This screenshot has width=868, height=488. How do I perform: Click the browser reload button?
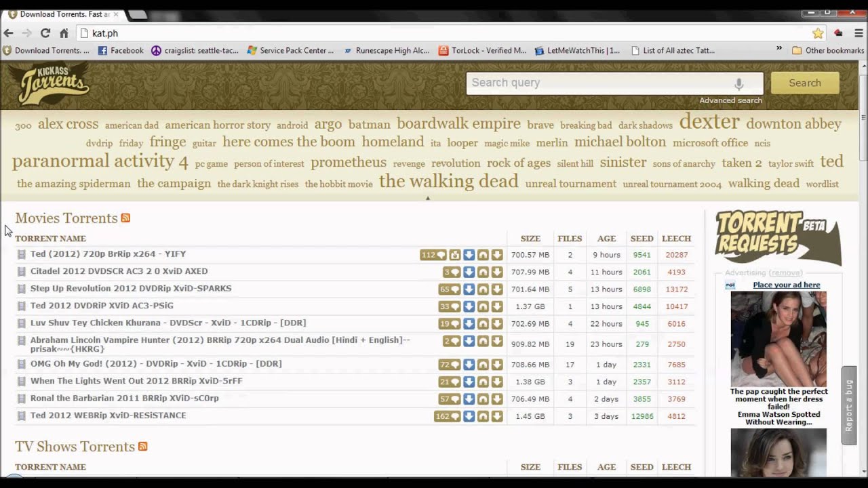click(45, 33)
